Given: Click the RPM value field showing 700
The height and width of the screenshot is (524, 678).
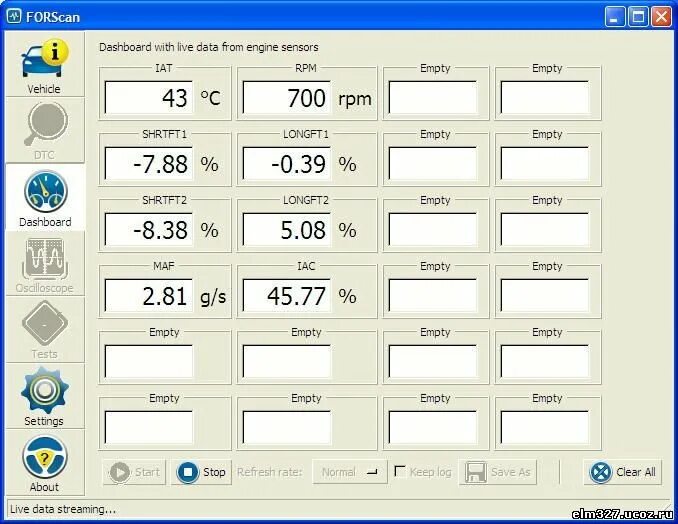Looking at the screenshot, I should click(x=287, y=98).
